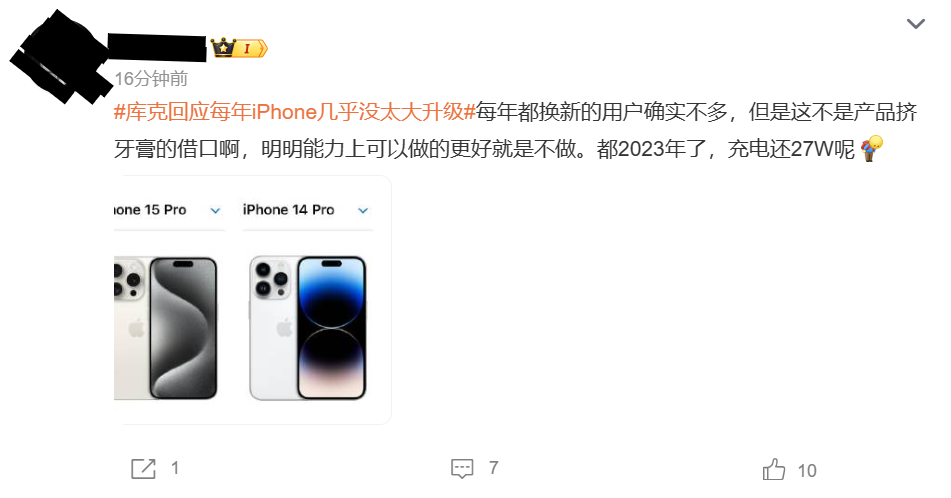The height and width of the screenshot is (498, 951).
Task: Click the emoji at end of post
Action: click(872, 149)
